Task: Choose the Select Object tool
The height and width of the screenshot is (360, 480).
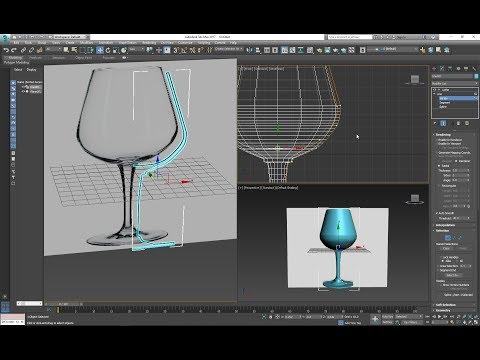Action: coord(66,50)
